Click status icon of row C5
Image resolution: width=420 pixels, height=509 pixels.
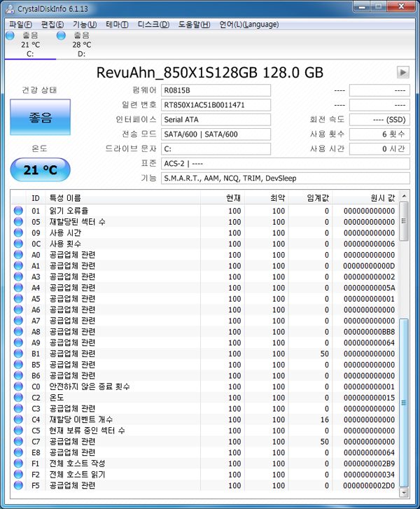click(x=18, y=431)
